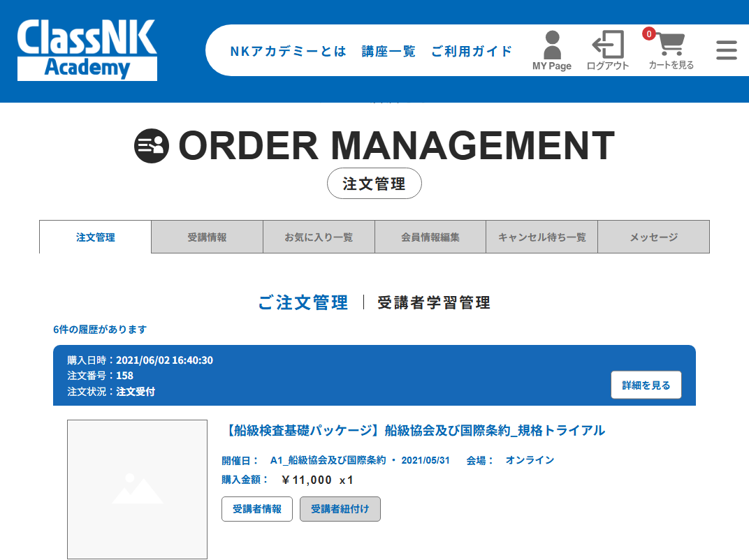
Task: Switch to the 受講情報 tab
Action: click(207, 237)
